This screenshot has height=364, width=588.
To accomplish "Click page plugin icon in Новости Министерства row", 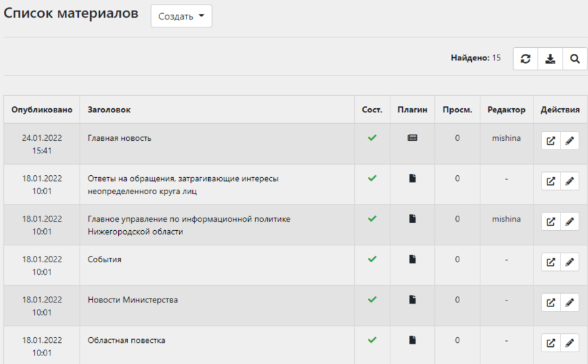I will coord(413,300).
